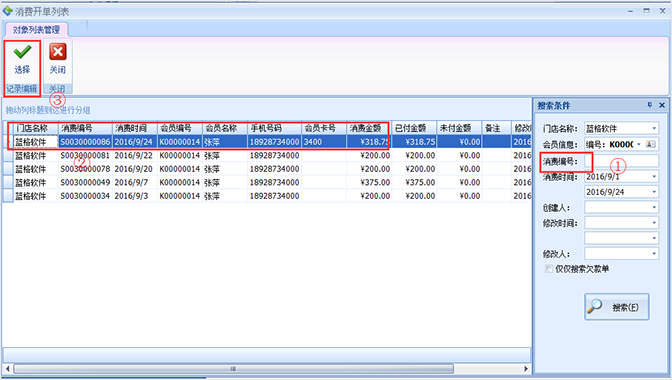Expand the second 修改时间 dropdown below it
This screenshot has height=380, width=672.
tap(654, 238)
